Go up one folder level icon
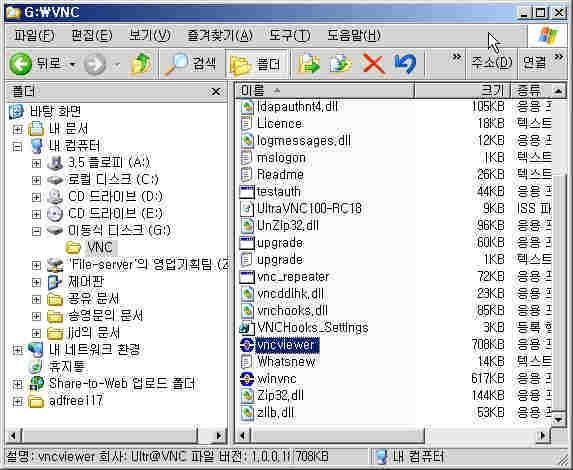573x470 pixels. click(140, 64)
